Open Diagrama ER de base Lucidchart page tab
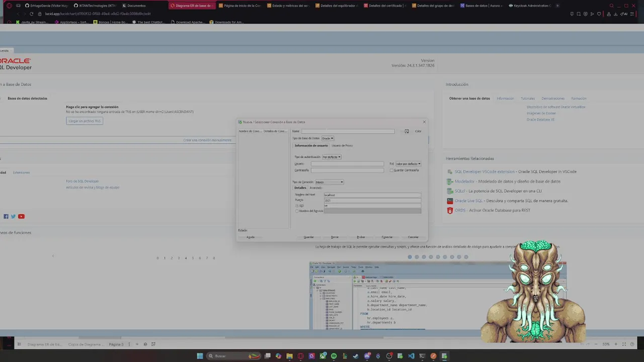 45,344
